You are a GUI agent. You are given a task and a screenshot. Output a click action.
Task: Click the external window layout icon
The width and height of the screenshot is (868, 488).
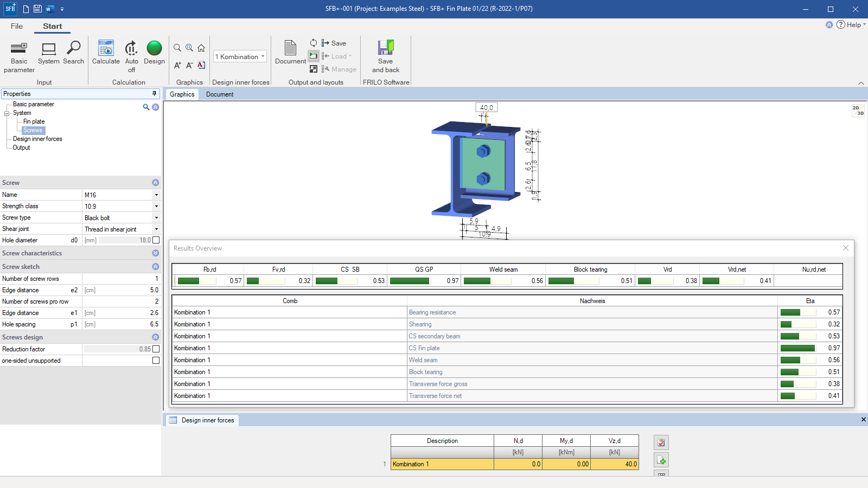314,69
